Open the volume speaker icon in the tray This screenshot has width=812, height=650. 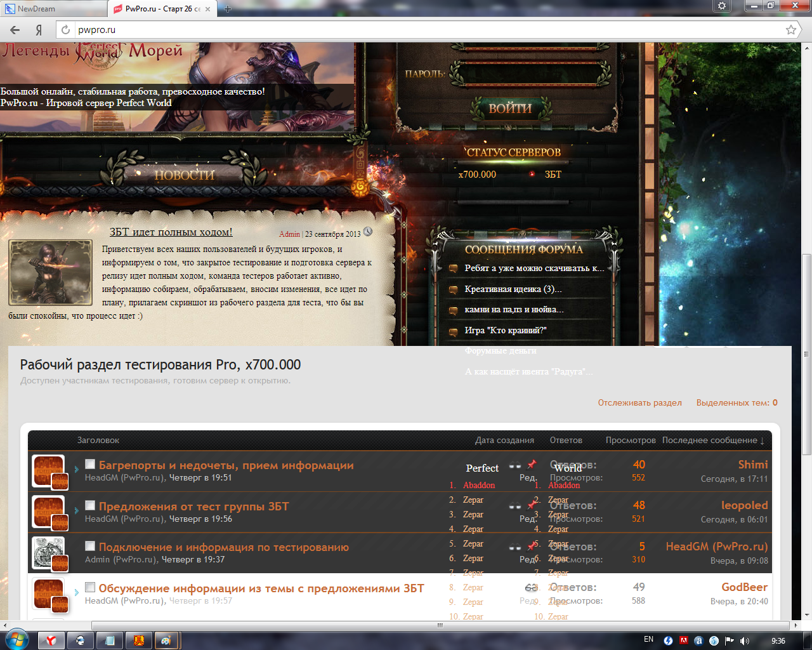745,640
